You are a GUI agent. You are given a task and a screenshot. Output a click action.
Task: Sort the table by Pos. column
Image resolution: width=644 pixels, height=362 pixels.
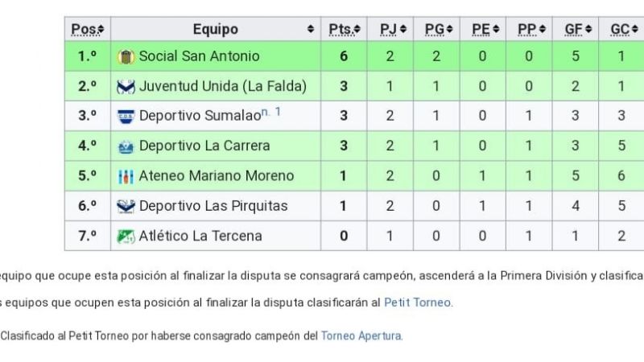(87, 30)
